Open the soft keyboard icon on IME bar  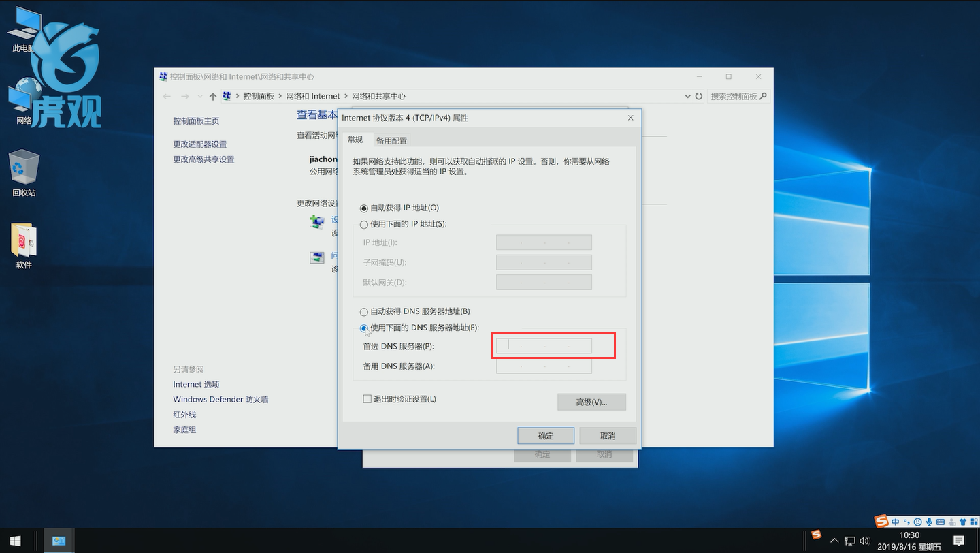point(941,522)
